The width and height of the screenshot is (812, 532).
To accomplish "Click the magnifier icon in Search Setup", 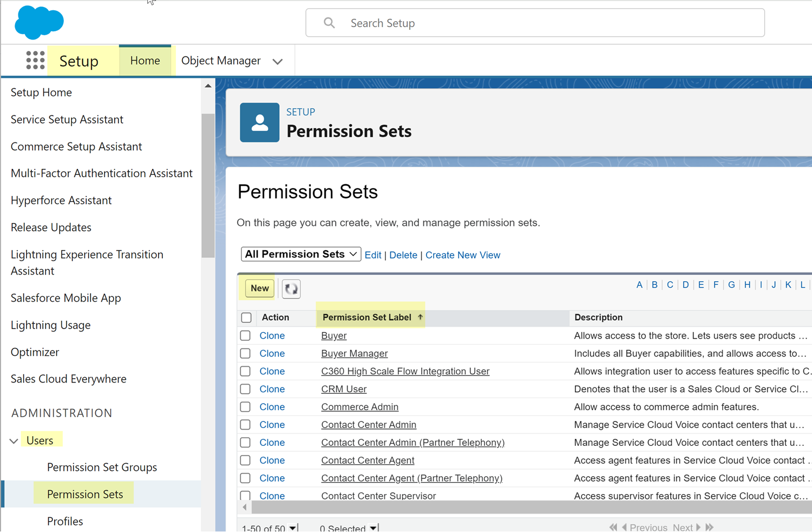I will (329, 23).
